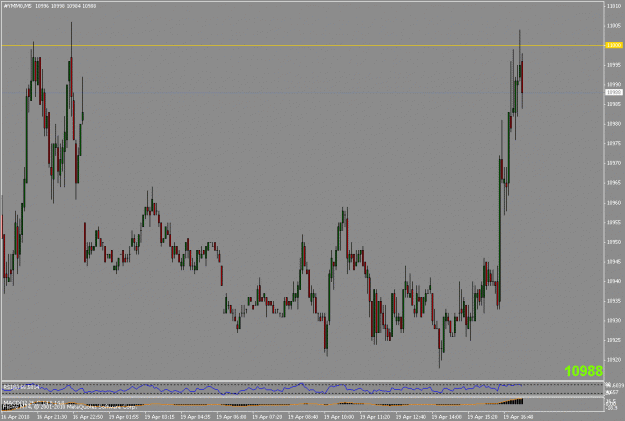Screen dimensions: 625x421
Task: Click the "19 Apr 07:20" time axis label
Action: pyautogui.click(x=267, y=417)
